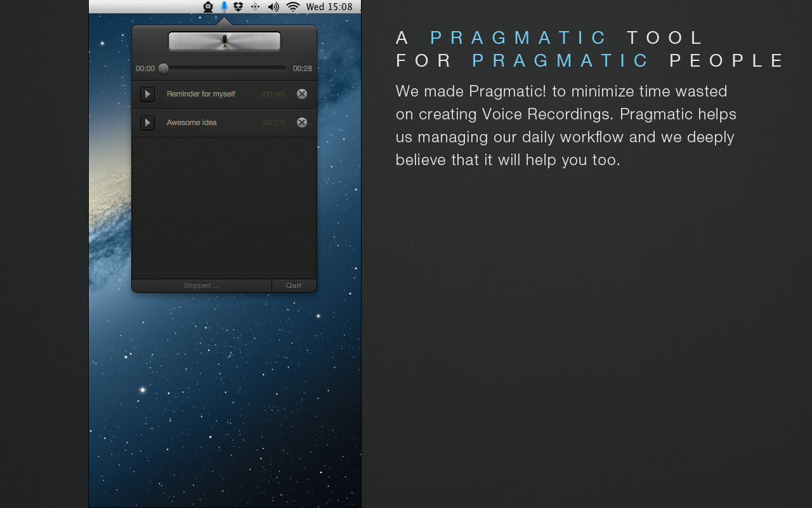The width and height of the screenshot is (812, 508).
Task: Open the blue microphone menu bar icon
Action: click(x=224, y=7)
